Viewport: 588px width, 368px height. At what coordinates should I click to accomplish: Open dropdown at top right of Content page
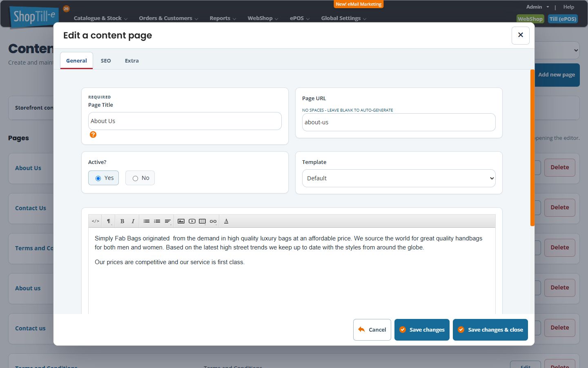tap(557, 51)
